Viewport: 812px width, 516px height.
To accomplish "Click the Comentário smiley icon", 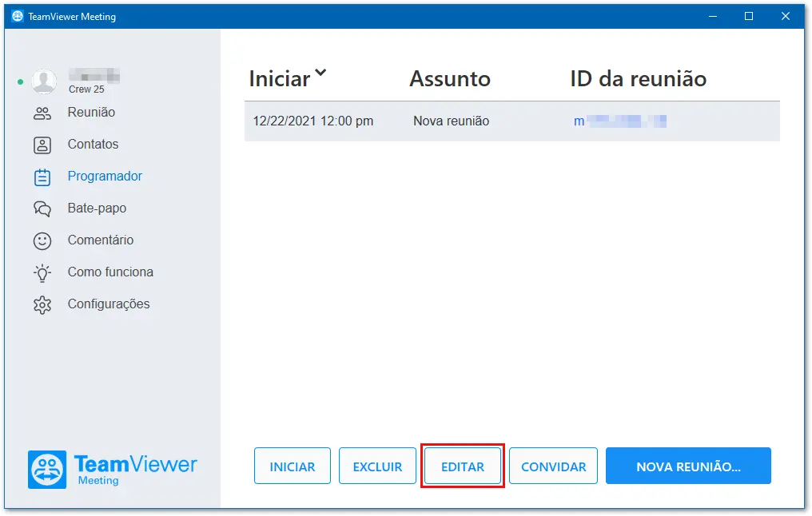I will [42, 241].
